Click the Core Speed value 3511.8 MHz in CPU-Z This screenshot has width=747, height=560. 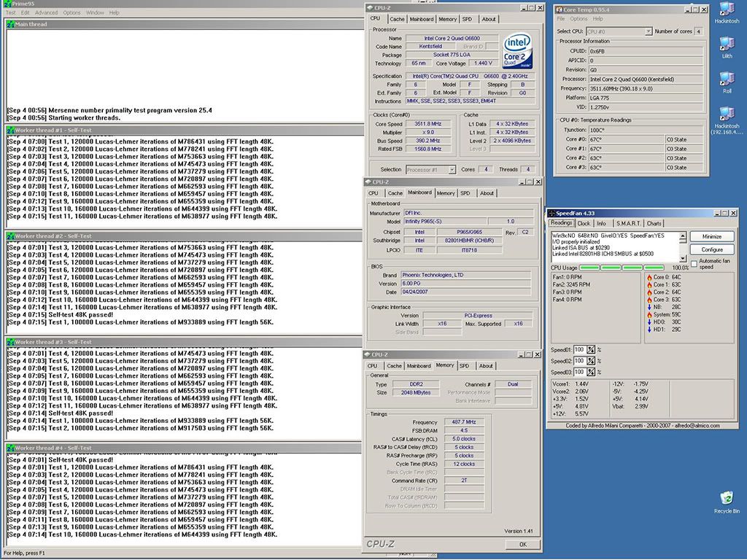pyautogui.click(x=428, y=124)
